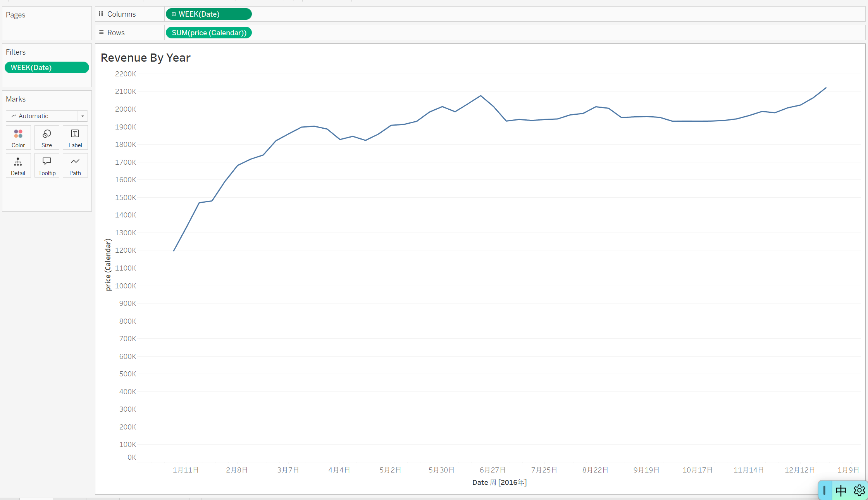The height and width of the screenshot is (500, 868).
Task: Click the Date week axis title
Action: coord(499,482)
